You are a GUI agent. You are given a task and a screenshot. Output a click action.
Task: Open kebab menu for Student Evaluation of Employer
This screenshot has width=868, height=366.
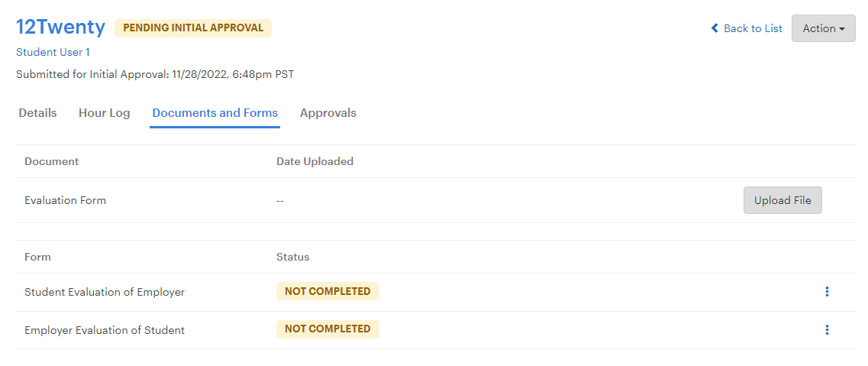pos(827,292)
